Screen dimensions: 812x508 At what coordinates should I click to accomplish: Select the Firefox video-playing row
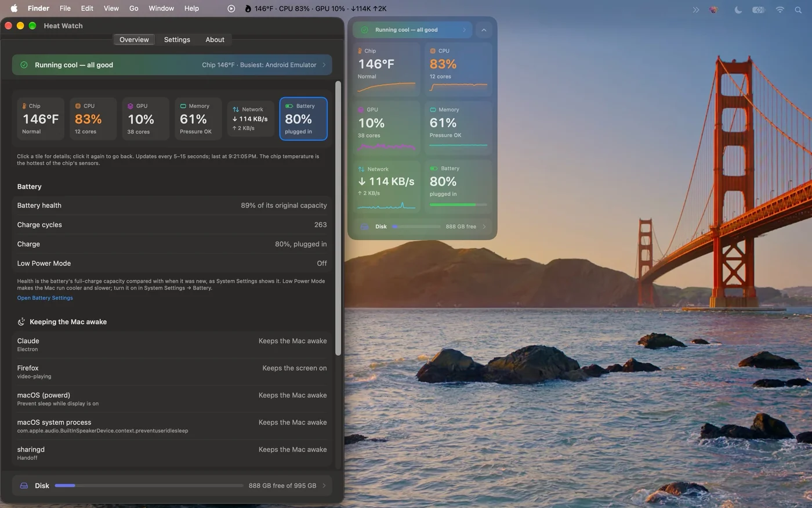coord(172,372)
